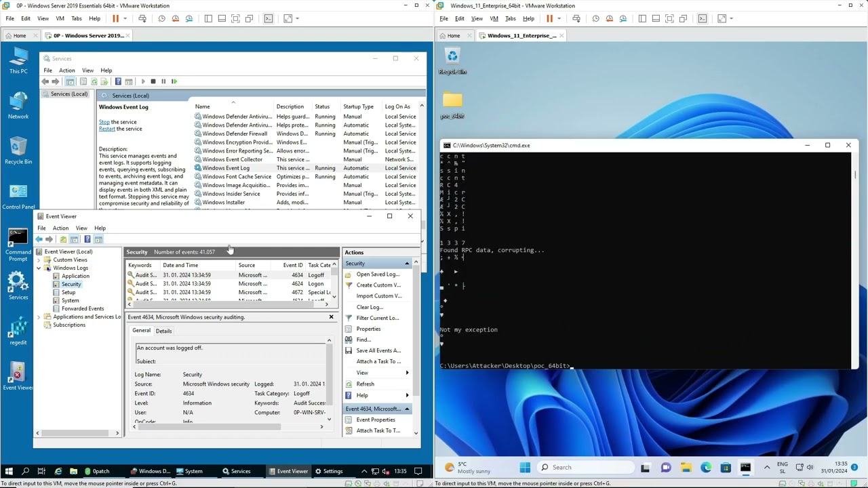This screenshot has width=868, height=488.
Task: Start service play icon in Services toolbar
Action: click(142, 81)
